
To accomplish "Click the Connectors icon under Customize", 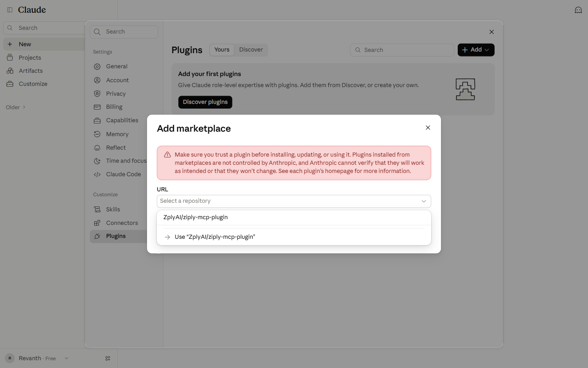I will pos(97,223).
